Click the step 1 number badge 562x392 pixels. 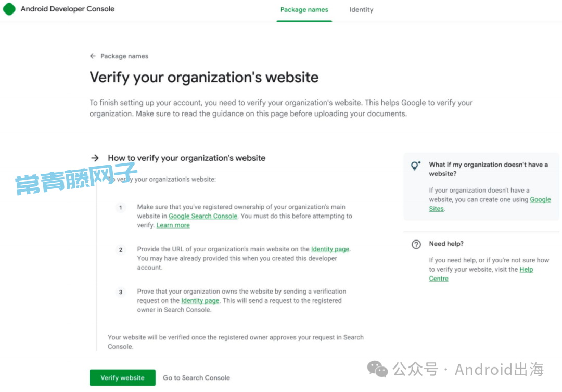[x=121, y=207]
